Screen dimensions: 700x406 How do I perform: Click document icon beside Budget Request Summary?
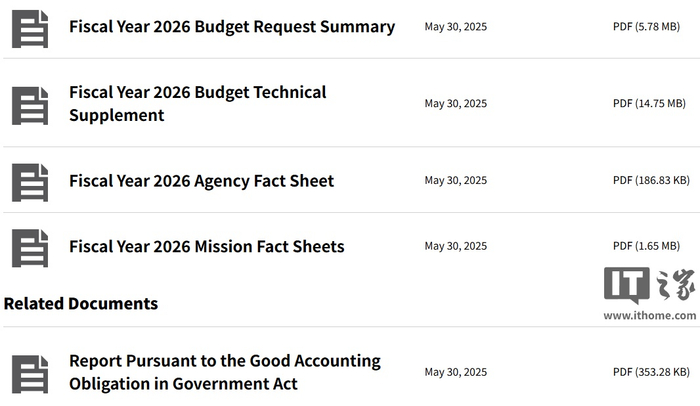click(x=30, y=28)
